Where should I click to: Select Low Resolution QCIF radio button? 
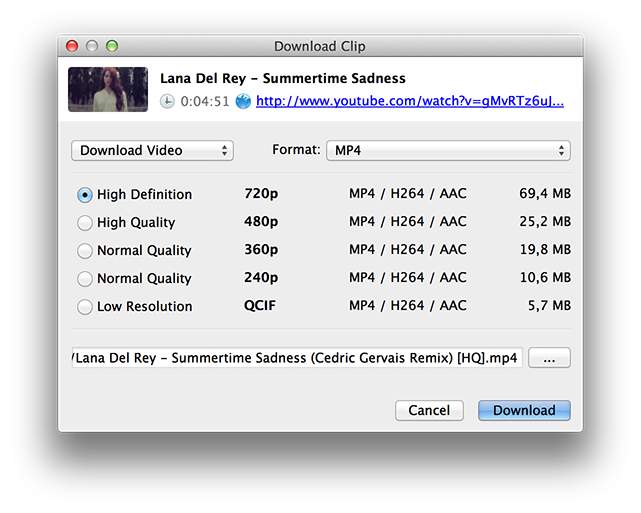(85, 307)
